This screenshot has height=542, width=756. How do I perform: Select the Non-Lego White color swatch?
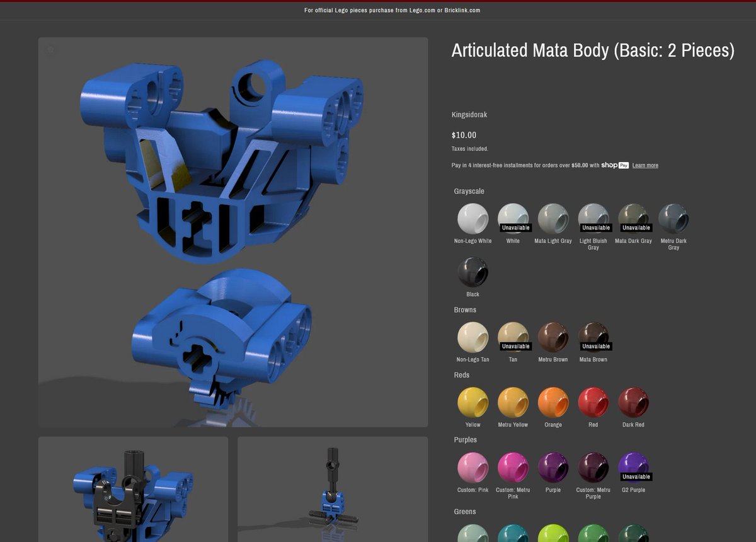(472, 219)
